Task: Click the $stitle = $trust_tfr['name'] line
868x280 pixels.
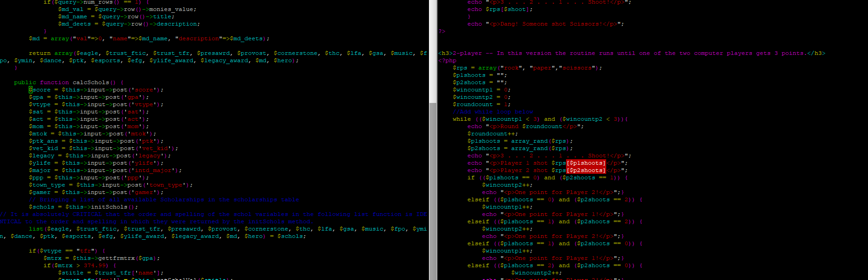Action: coord(111,273)
